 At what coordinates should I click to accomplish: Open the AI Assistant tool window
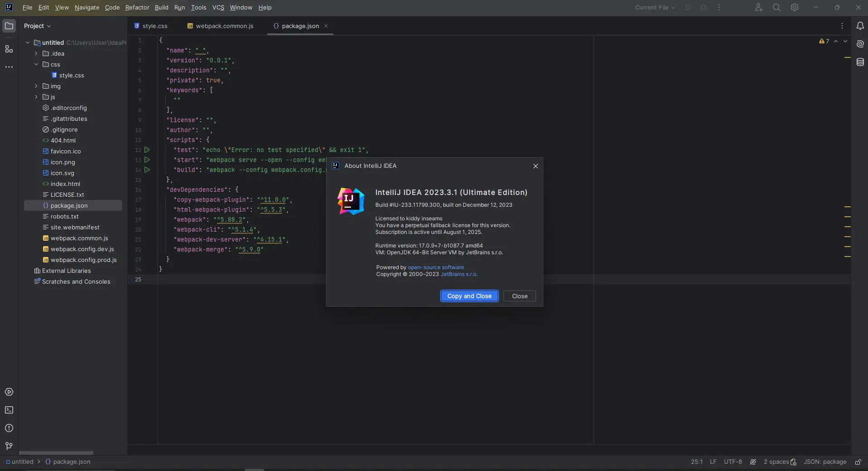pos(860,44)
